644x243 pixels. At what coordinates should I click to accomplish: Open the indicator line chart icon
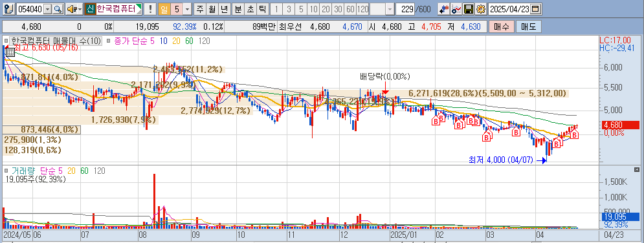[x=456, y=8]
